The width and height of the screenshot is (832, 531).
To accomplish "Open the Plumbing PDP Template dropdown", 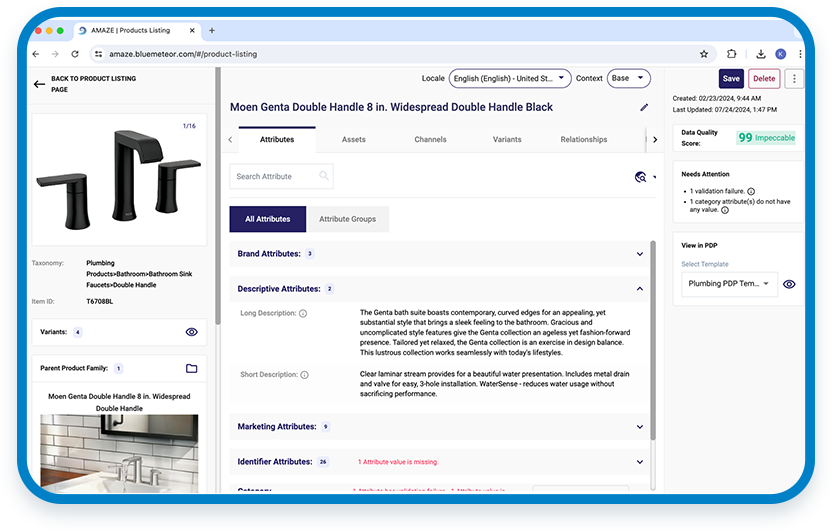I will pyautogui.click(x=730, y=284).
